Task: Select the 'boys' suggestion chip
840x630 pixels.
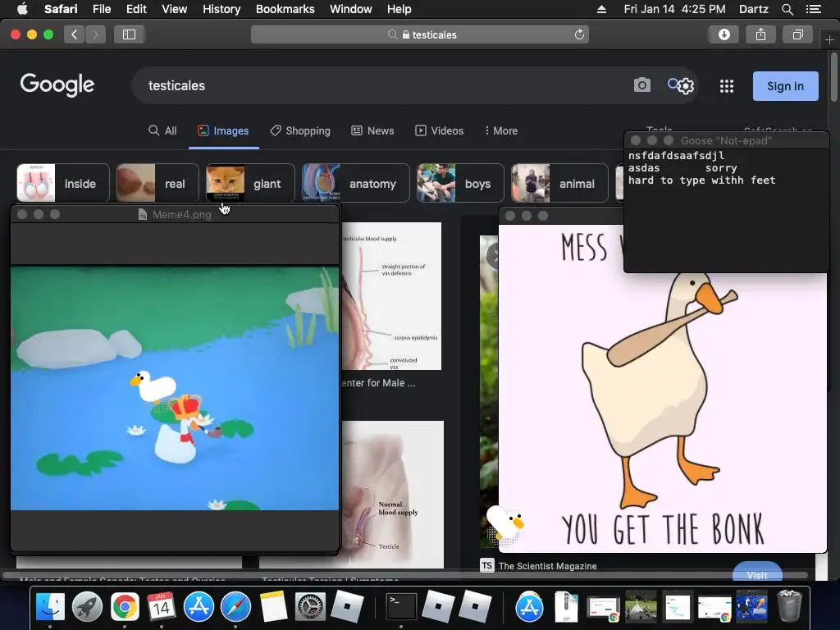Action: coord(460,183)
